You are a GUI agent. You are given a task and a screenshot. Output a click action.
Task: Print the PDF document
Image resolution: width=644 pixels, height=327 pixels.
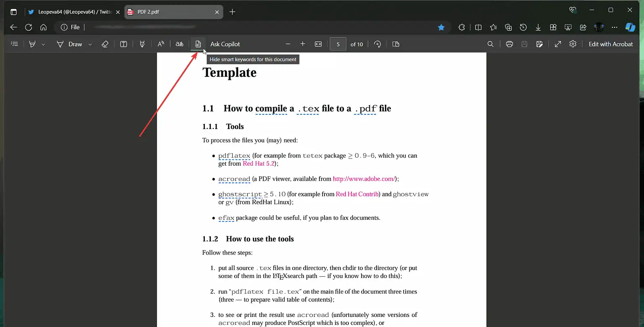(x=509, y=44)
